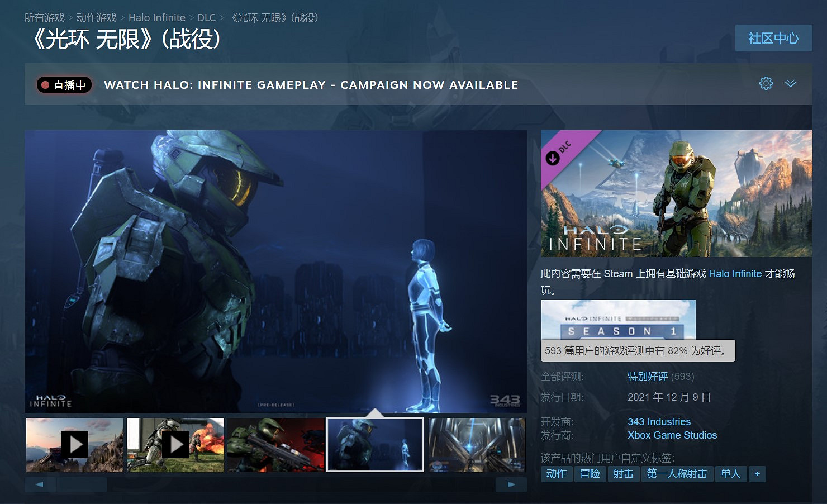
Task: Click the DLC download arrow badge on banner
Action: [x=553, y=158]
